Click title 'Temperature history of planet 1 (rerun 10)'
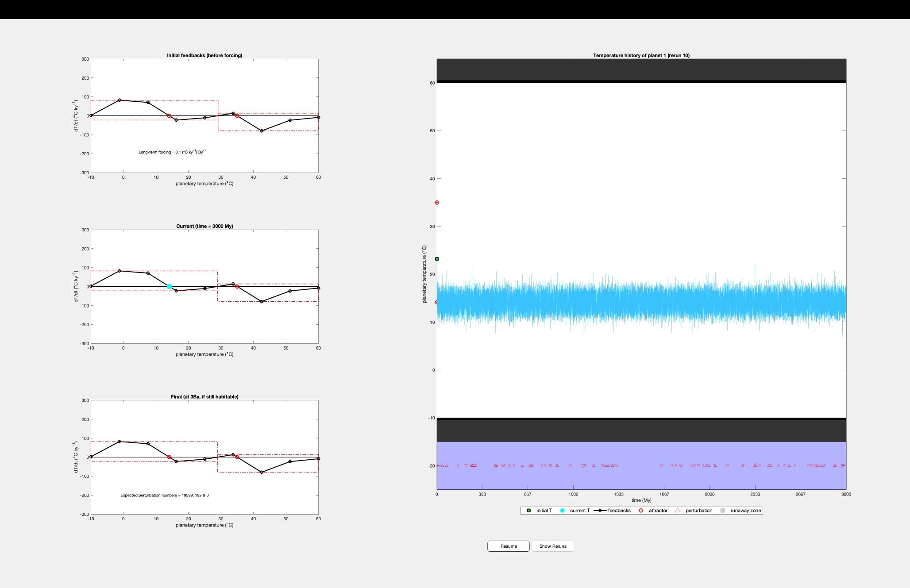Screen dimensions: 910x588 click(x=641, y=55)
